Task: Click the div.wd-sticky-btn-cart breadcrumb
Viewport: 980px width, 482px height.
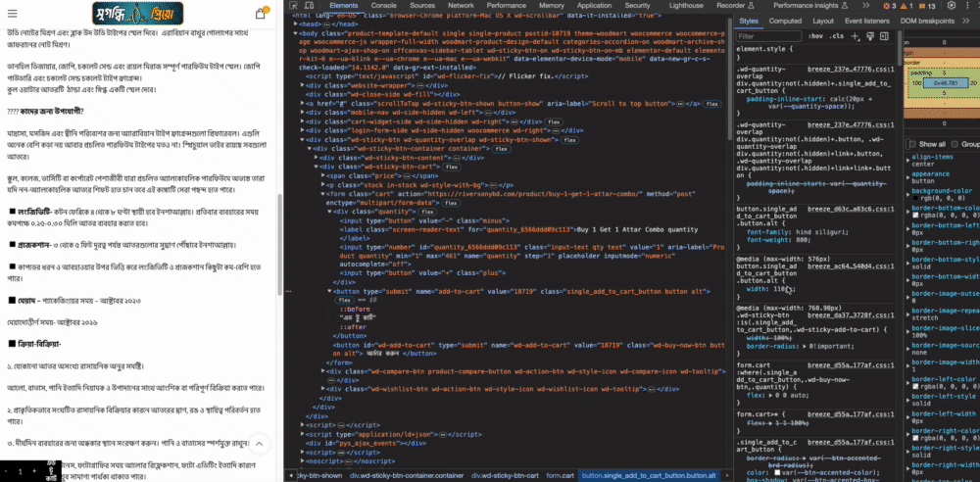Action: click(x=505, y=476)
